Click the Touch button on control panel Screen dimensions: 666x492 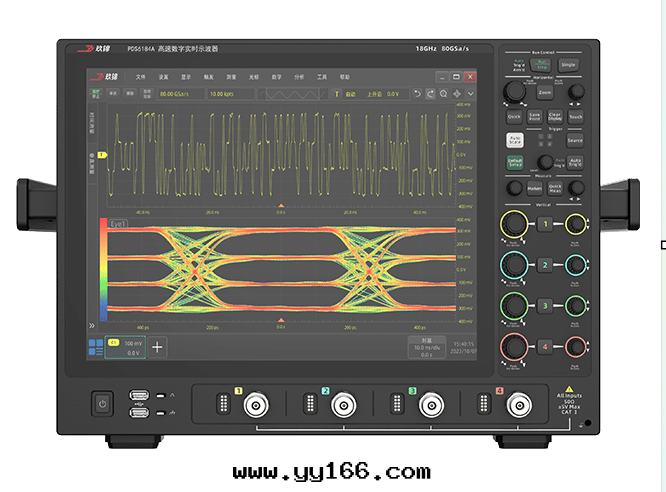point(575,116)
